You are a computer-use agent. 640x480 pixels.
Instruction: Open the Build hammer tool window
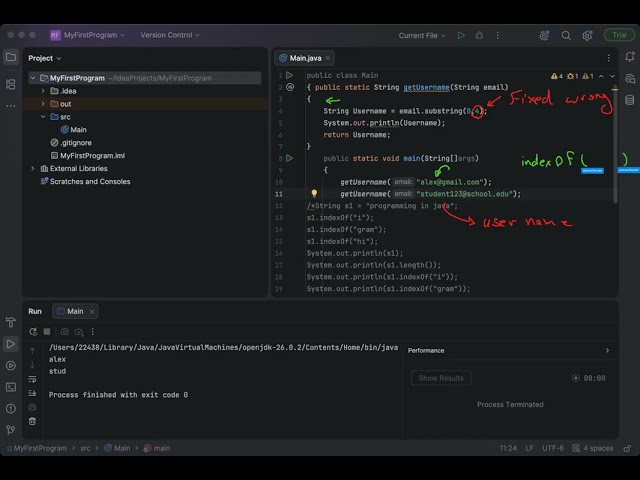point(11,322)
